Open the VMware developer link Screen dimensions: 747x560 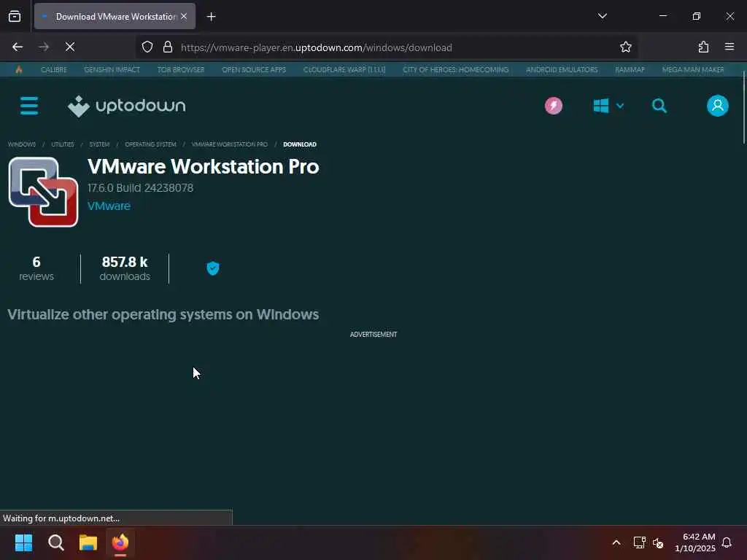tap(109, 206)
